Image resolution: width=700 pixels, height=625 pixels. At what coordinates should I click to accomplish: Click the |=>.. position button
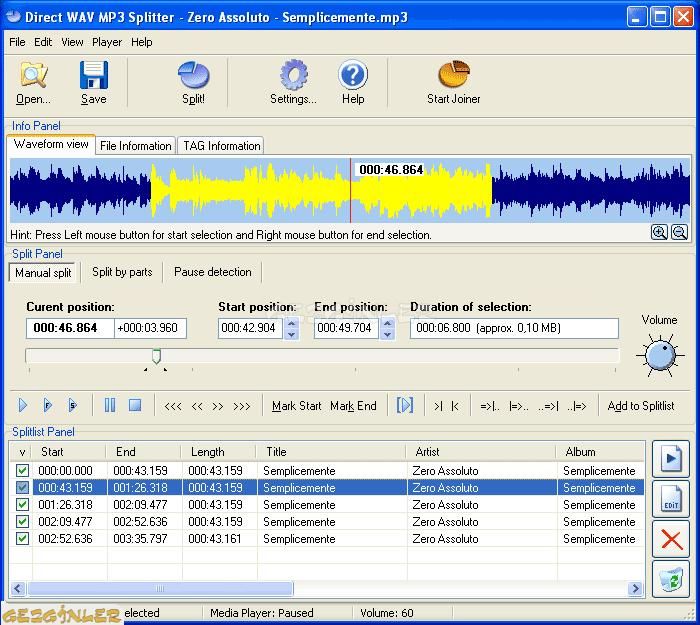click(519, 406)
